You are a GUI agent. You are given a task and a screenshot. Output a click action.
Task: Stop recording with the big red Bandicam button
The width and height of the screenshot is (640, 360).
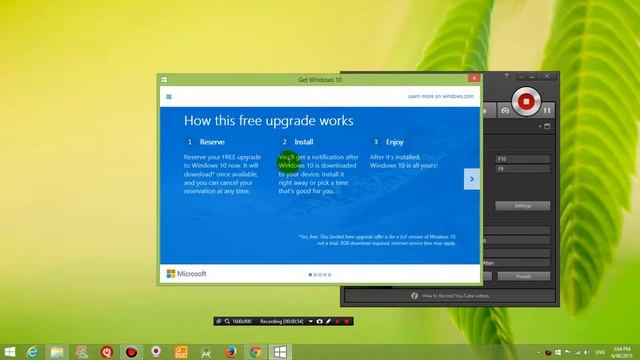[526, 101]
